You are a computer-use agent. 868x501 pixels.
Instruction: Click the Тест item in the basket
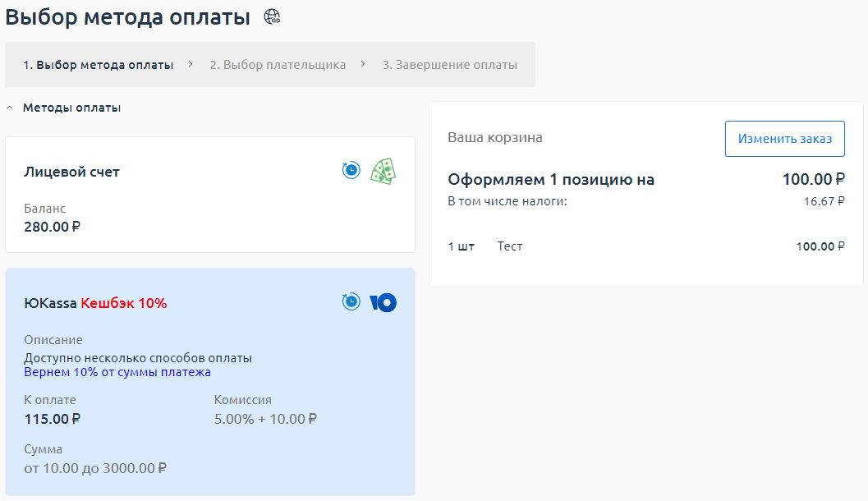coord(509,246)
